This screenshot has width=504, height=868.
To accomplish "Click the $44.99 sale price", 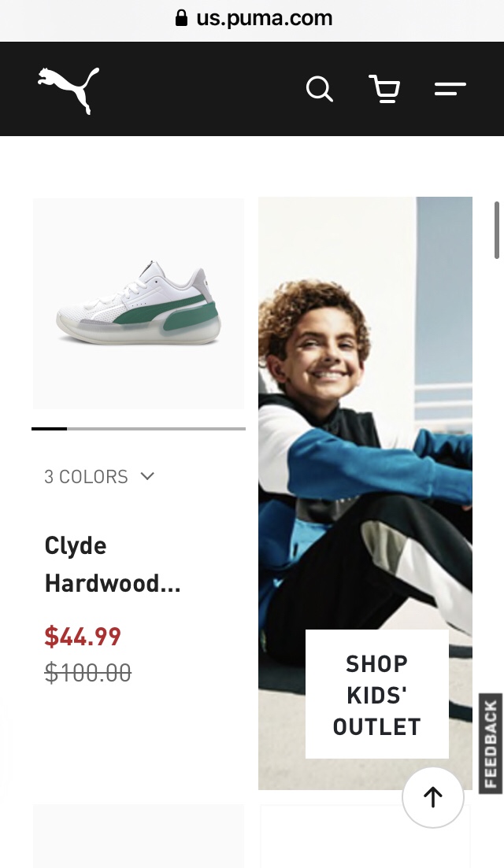I will [x=83, y=636].
